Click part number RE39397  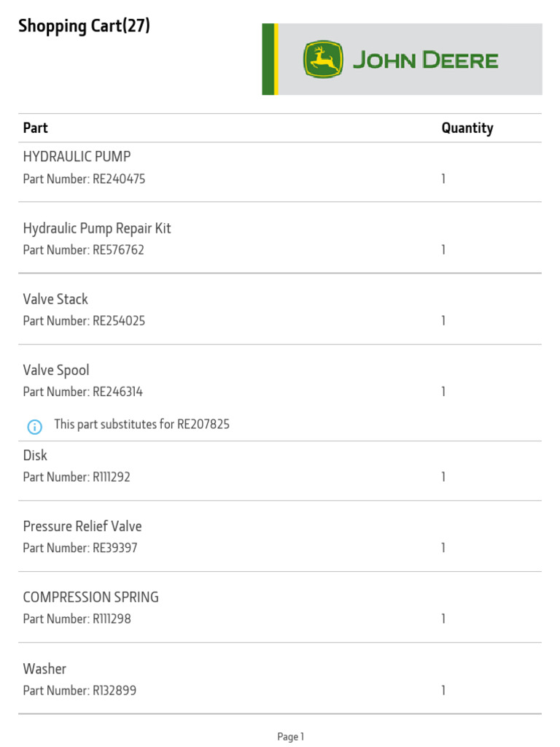(x=114, y=548)
